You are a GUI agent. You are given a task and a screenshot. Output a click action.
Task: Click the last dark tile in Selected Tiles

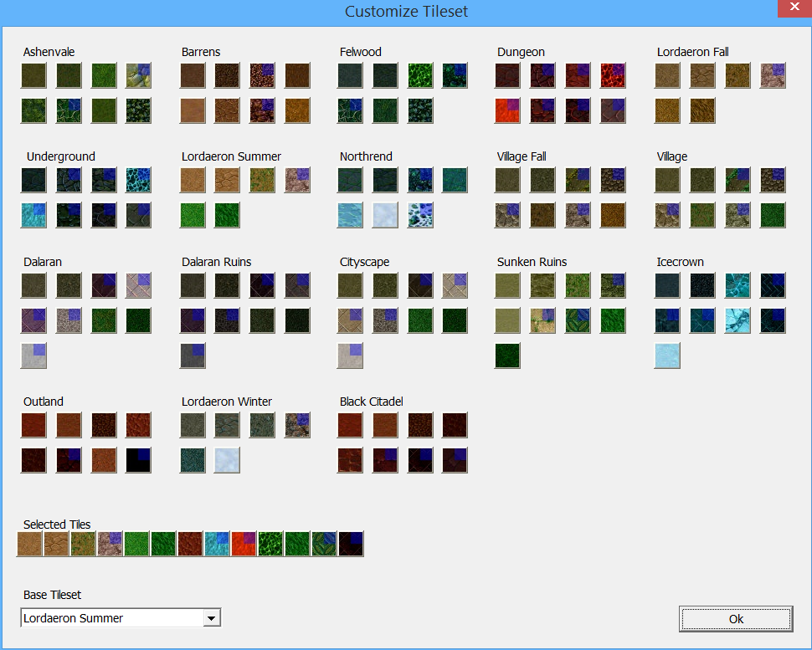[351, 544]
